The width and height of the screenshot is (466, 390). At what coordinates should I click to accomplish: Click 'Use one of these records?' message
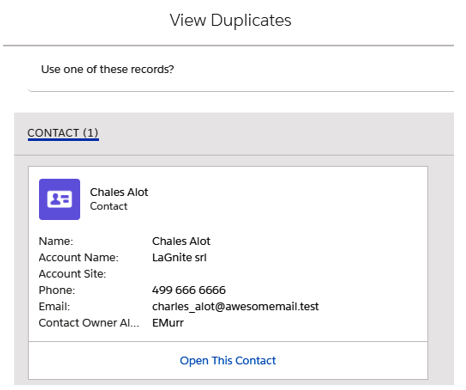107,69
